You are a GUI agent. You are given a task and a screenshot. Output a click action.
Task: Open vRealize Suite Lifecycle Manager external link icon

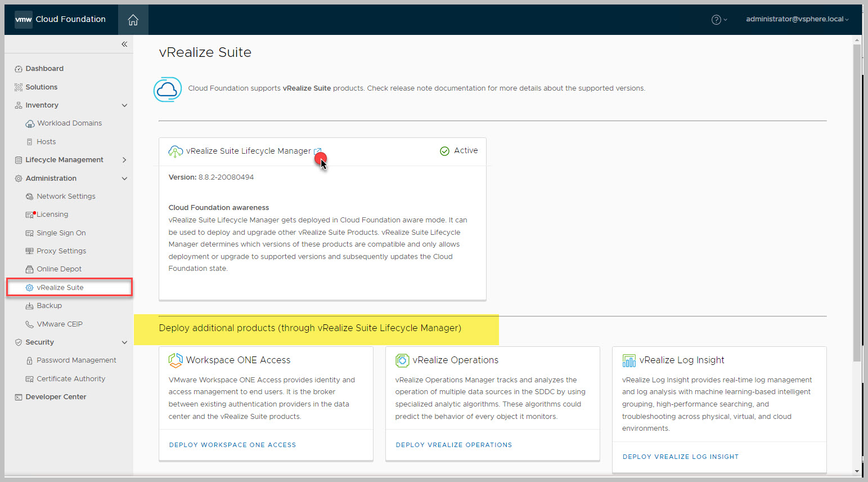(x=317, y=151)
